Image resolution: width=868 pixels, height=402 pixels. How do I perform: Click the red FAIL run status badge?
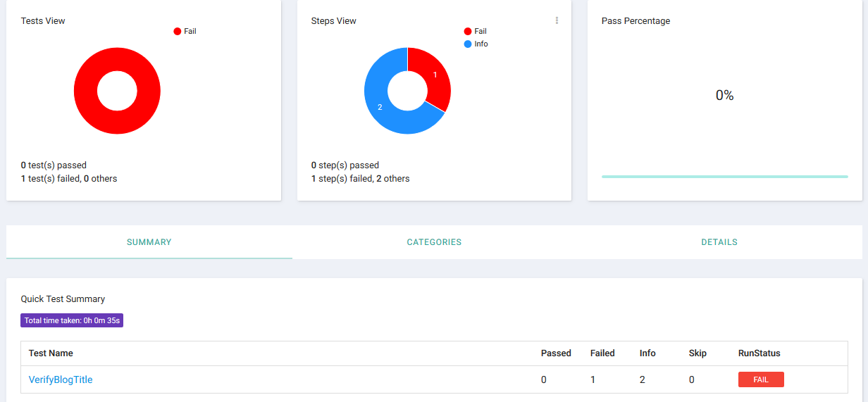pos(761,379)
